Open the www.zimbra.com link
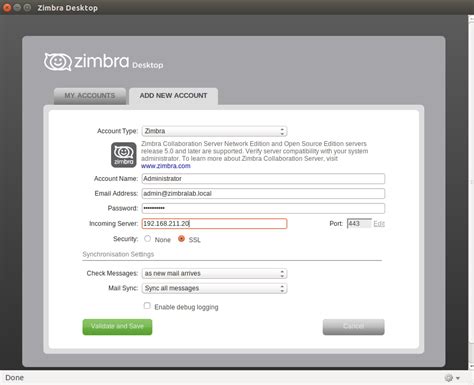 tap(166, 166)
